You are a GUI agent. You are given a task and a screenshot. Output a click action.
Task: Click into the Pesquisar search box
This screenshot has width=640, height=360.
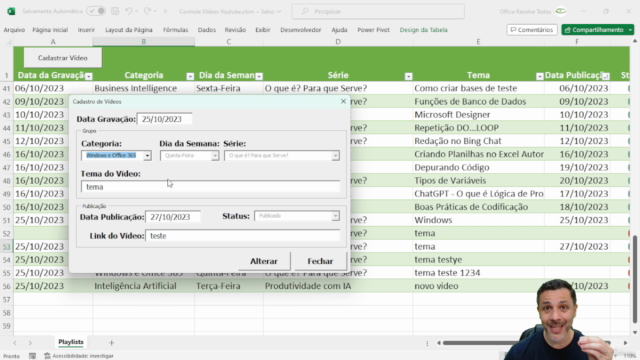pyautogui.click(x=378, y=11)
